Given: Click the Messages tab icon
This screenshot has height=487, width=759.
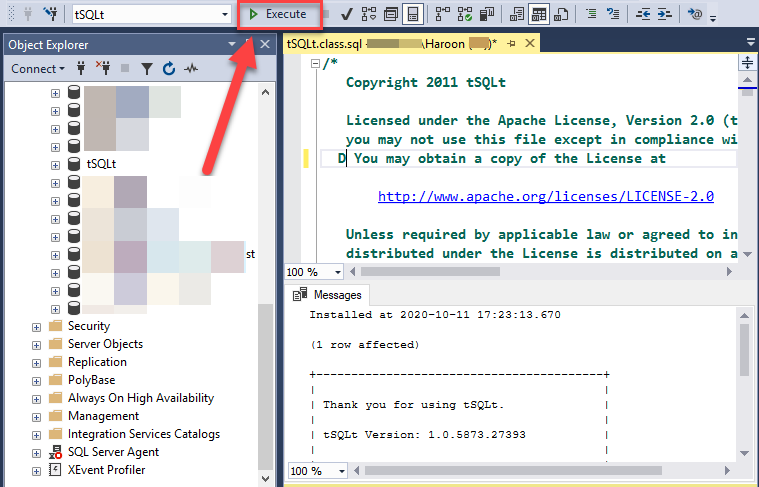Looking at the screenshot, I should point(300,294).
